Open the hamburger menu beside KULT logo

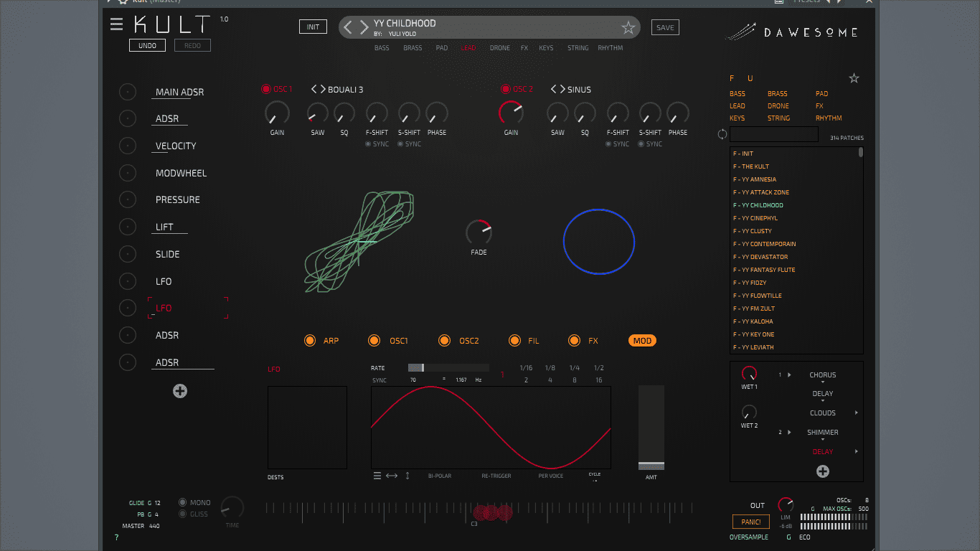point(116,24)
